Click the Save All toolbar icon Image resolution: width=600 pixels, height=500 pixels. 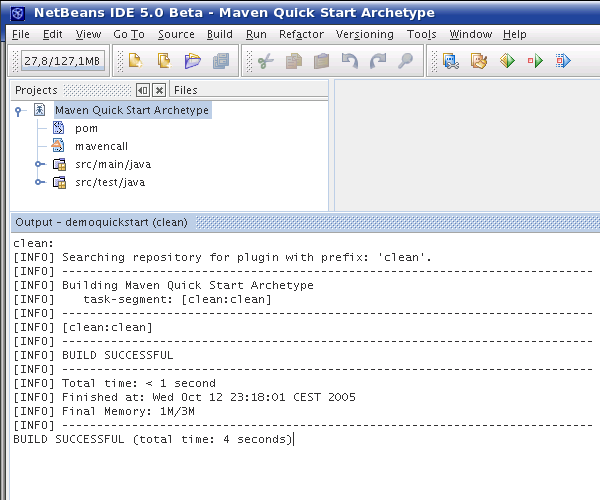220,61
